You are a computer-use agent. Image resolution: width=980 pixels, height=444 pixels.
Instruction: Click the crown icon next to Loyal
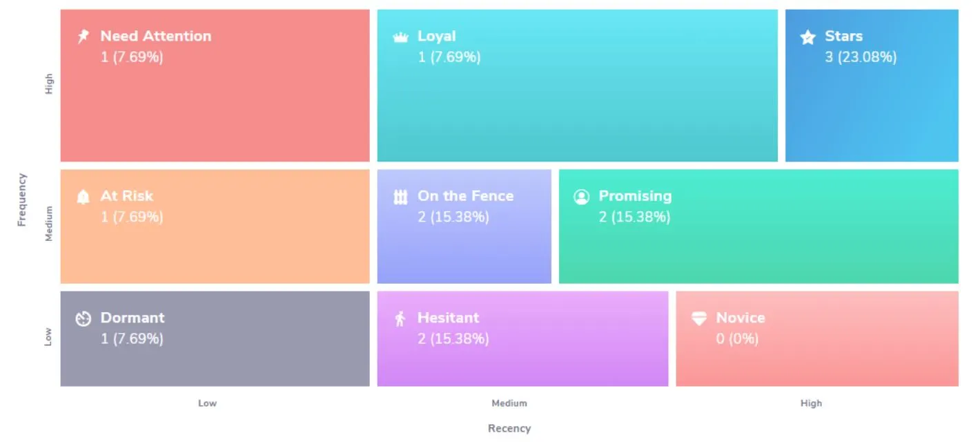[400, 37]
